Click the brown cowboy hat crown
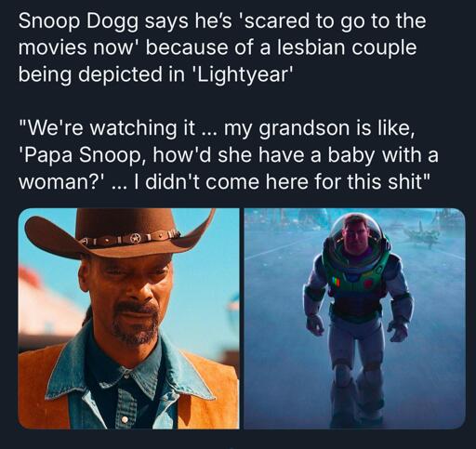Viewport: 476px width, 449px height. tap(126, 224)
